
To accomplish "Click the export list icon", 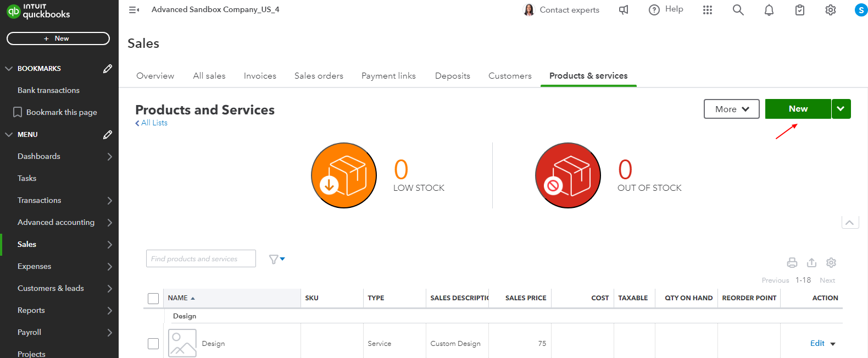I will [x=811, y=263].
